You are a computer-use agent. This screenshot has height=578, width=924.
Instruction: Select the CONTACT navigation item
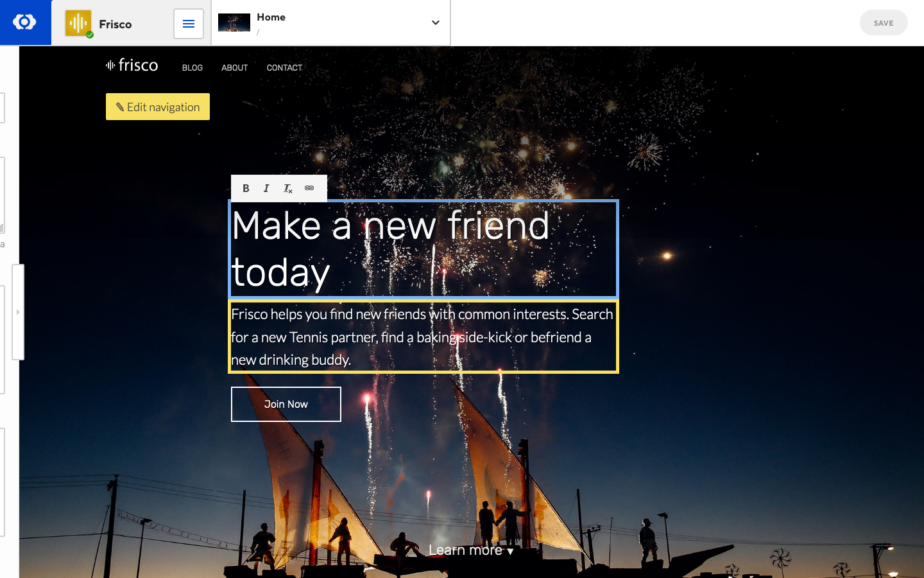[284, 67]
